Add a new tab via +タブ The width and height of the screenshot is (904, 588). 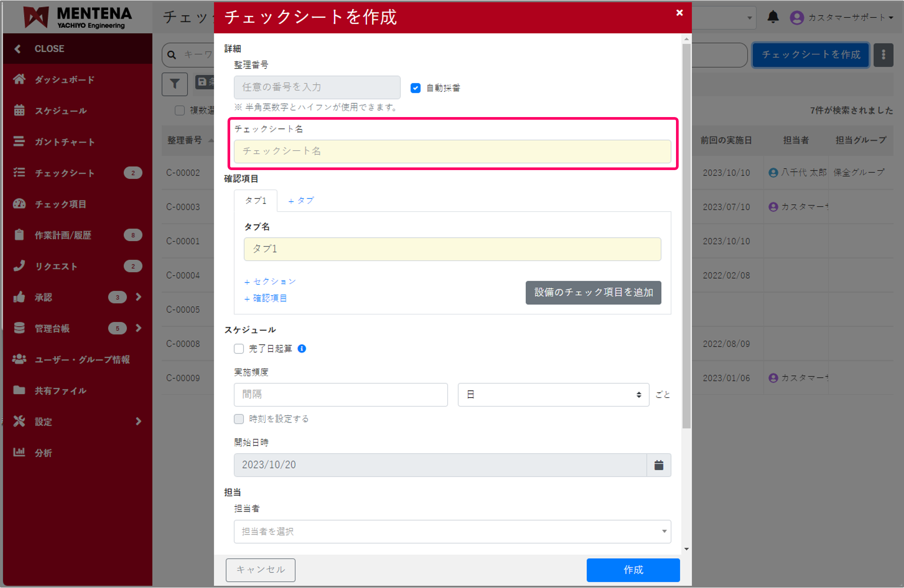[301, 200]
